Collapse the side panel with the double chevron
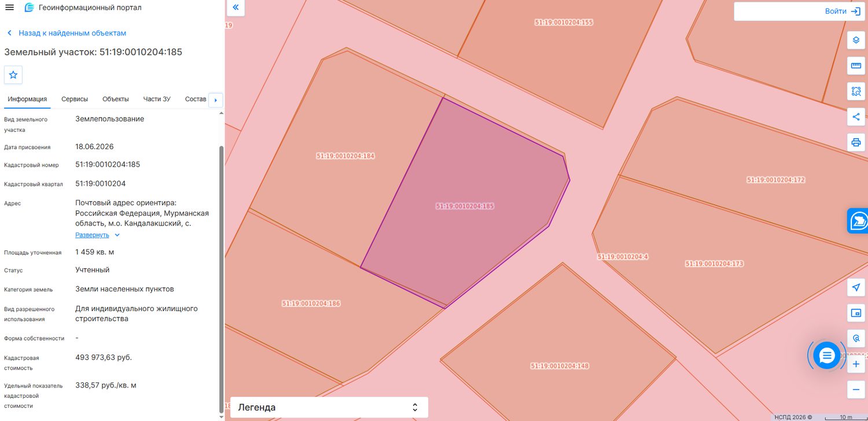The width and height of the screenshot is (868, 421). click(x=236, y=8)
